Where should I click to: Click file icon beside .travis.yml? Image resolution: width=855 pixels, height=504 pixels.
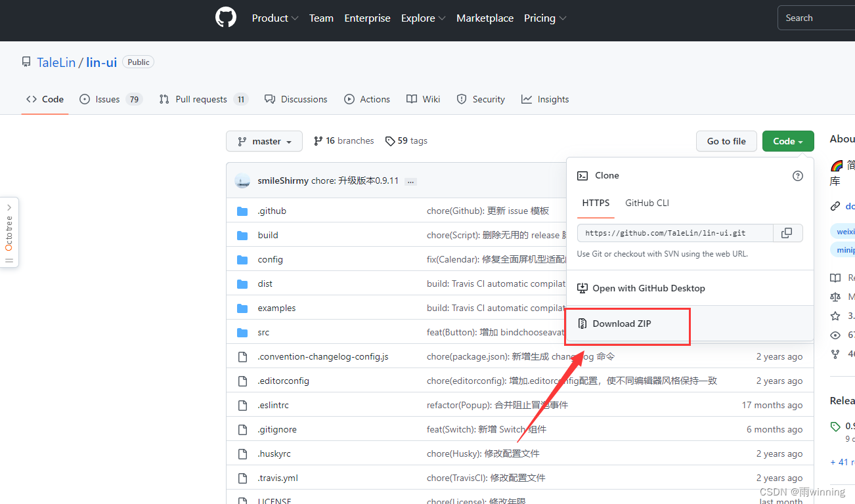click(x=242, y=478)
